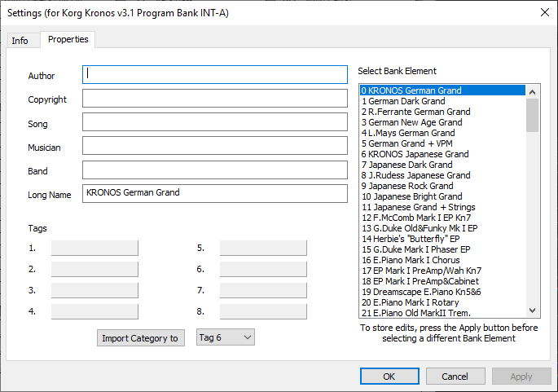Select '17 EP Mark I PreAmp/Wah Kn7'
The width and height of the screenshot is (558, 392).
click(442, 271)
